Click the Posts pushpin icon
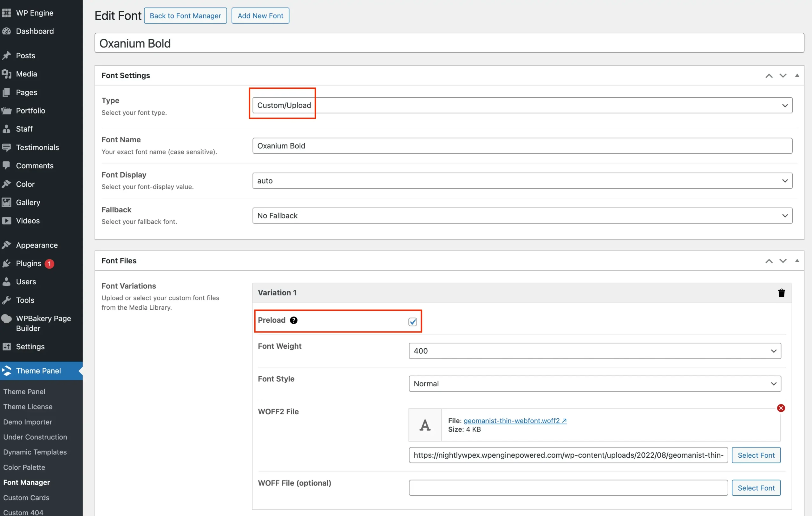This screenshot has height=516, width=812. tap(6, 55)
